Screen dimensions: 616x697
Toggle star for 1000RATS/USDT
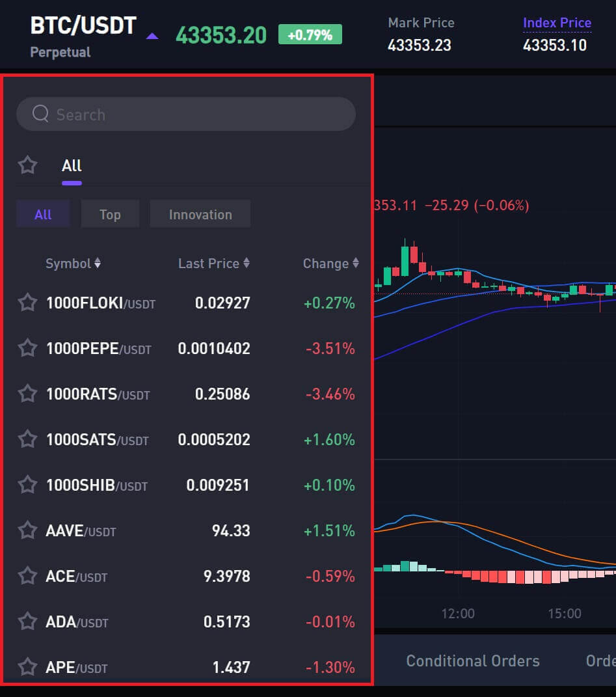click(27, 394)
